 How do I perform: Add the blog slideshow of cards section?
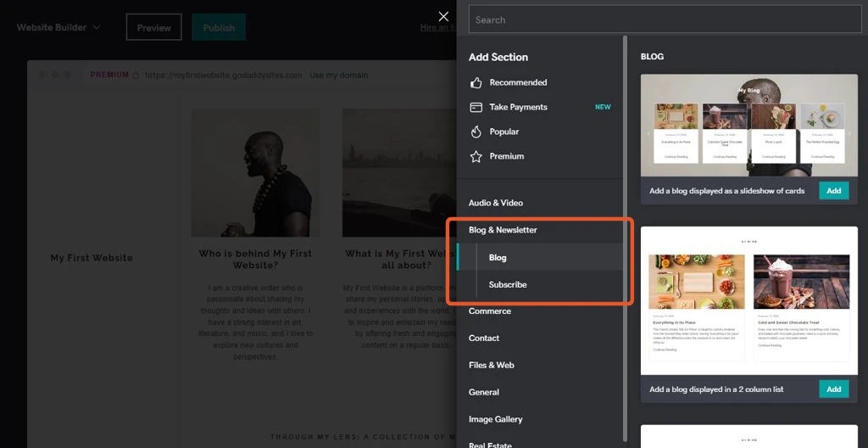(x=834, y=191)
